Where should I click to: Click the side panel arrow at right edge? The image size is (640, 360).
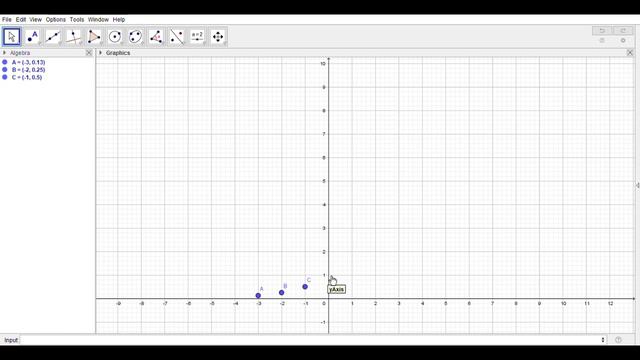[637, 185]
